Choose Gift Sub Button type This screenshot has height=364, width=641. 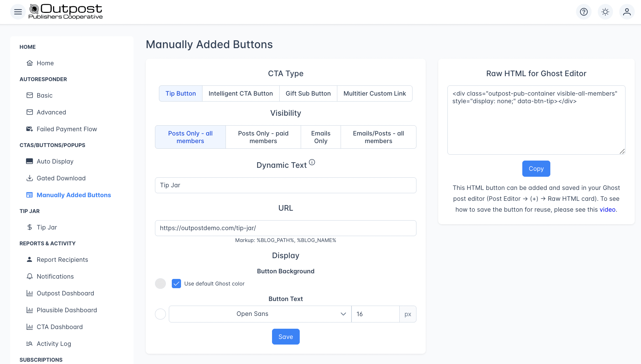308,93
